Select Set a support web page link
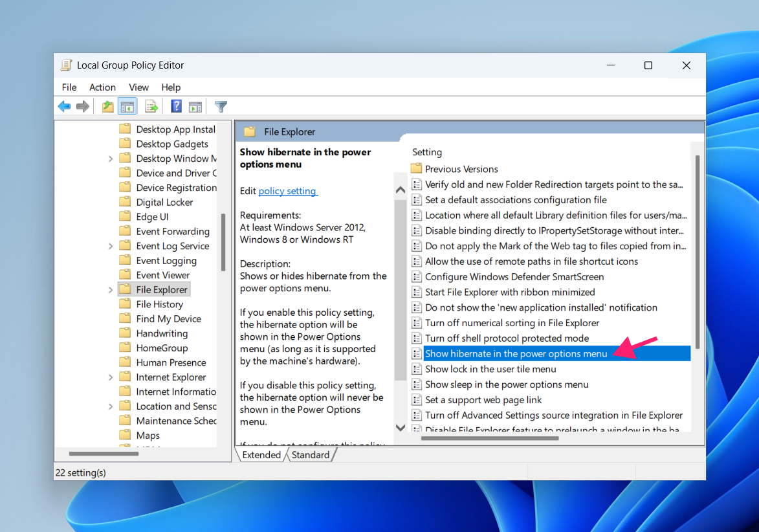759x532 pixels. [x=483, y=400]
